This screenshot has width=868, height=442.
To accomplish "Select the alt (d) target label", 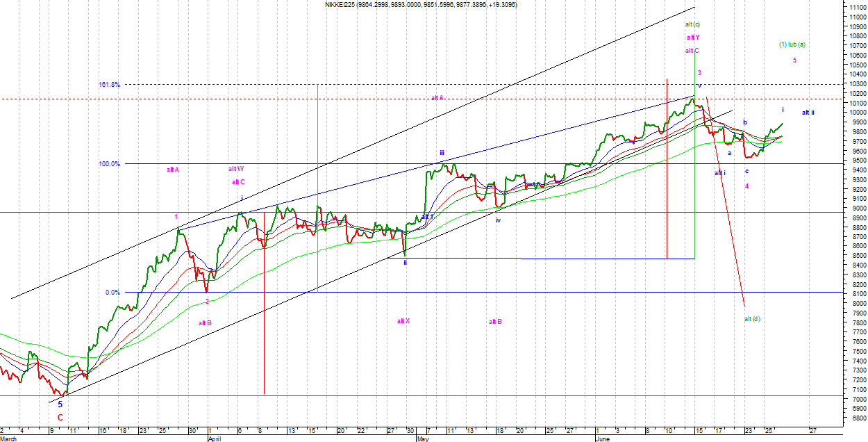I will pyautogui.click(x=752, y=319).
